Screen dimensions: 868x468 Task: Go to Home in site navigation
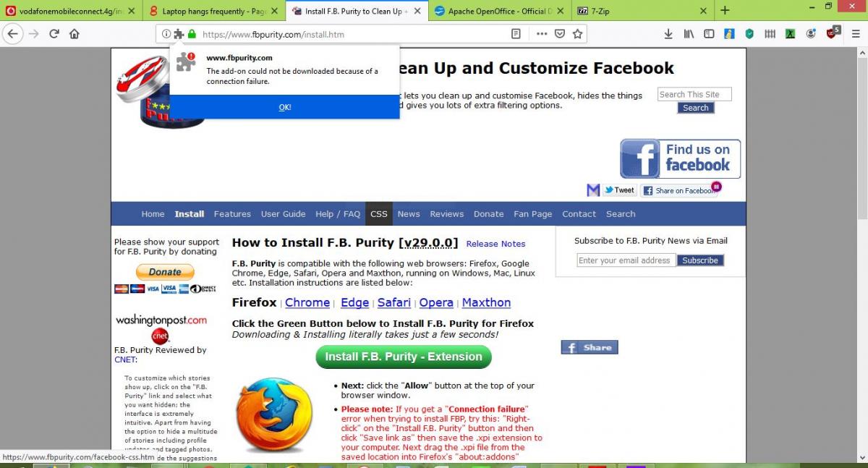[x=153, y=214]
